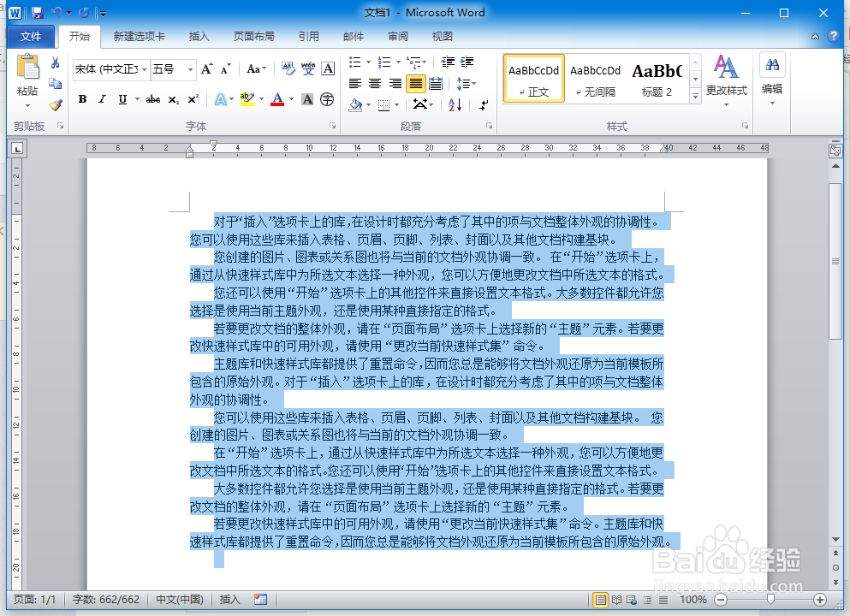Image resolution: width=850 pixels, height=616 pixels.
Task: Switch to the 插入 ribbon tab
Action: point(199,36)
